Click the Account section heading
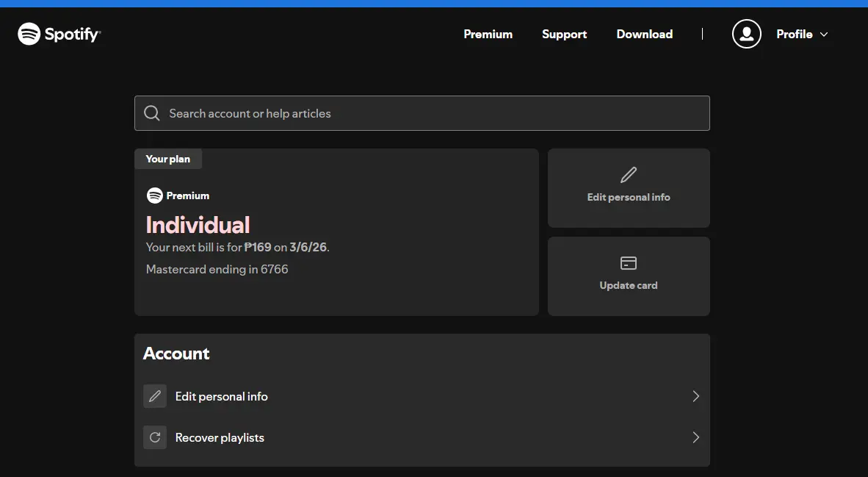The image size is (868, 477). tap(176, 354)
